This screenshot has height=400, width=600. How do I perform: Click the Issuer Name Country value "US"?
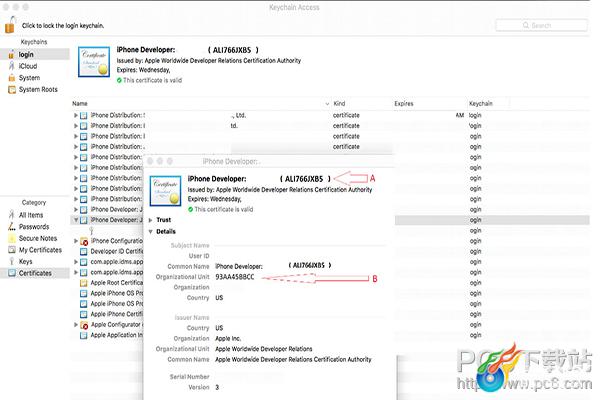219,328
